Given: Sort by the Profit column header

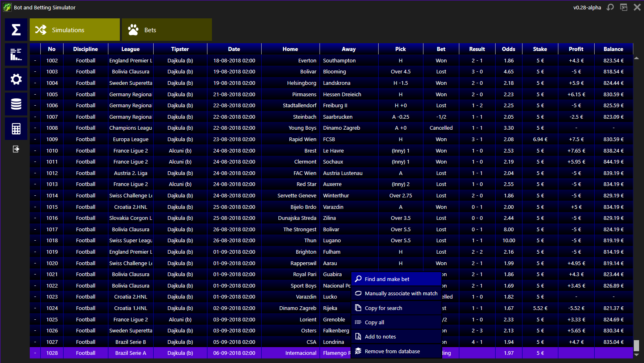Looking at the screenshot, I should 576,49.
